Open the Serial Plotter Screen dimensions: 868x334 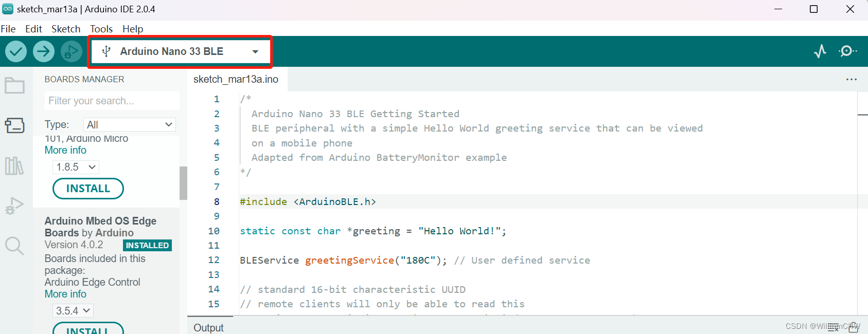(820, 51)
